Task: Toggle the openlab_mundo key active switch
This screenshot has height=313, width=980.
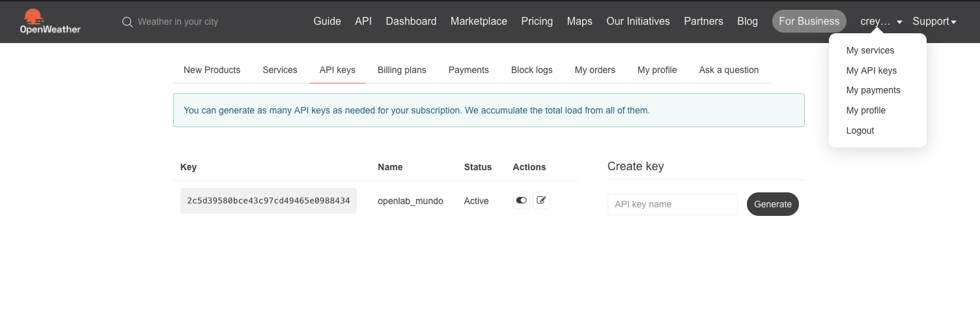Action: tap(522, 201)
